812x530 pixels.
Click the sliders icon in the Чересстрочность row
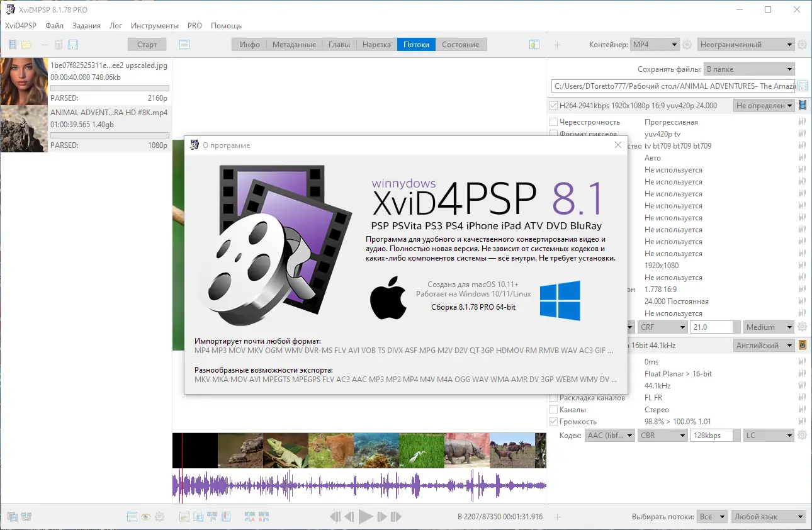[x=803, y=122]
